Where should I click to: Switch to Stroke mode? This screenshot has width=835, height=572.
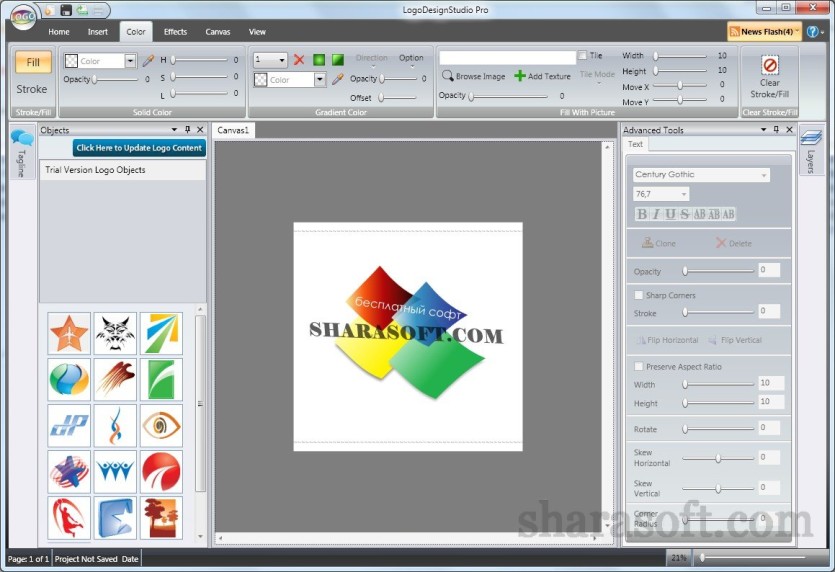coord(32,89)
